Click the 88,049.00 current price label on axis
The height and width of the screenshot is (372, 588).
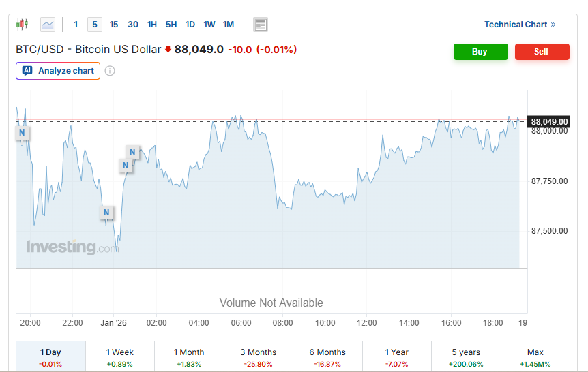549,122
